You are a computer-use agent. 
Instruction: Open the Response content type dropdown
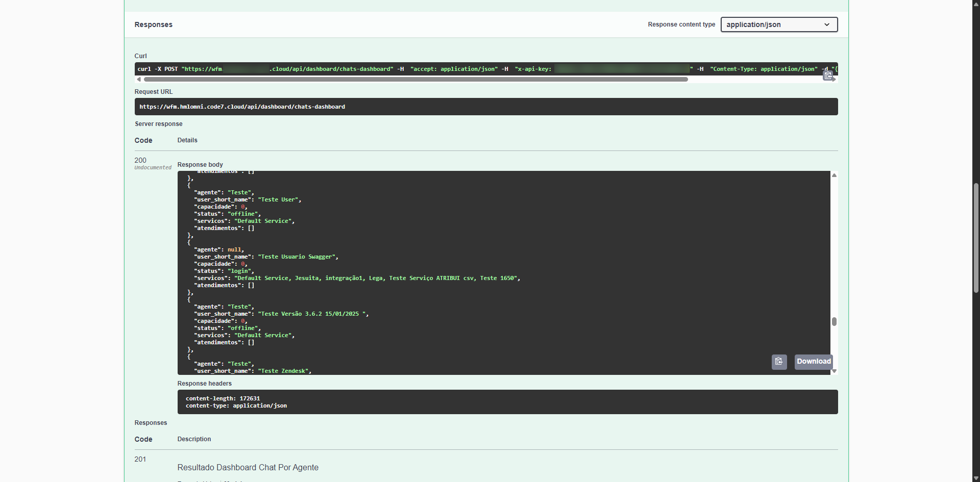click(779, 24)
